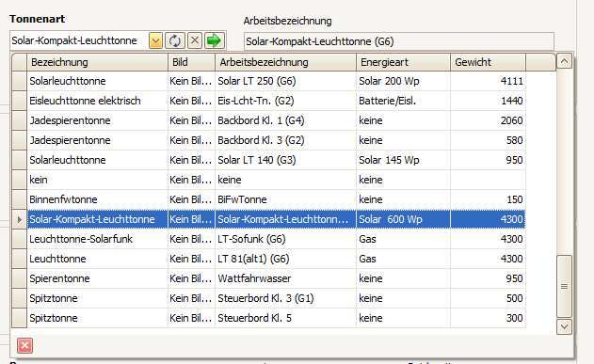This screenshot has height=364, width=594.
Task: Click the vertical scrollbar thumb
Action: [x=564, y=287]
